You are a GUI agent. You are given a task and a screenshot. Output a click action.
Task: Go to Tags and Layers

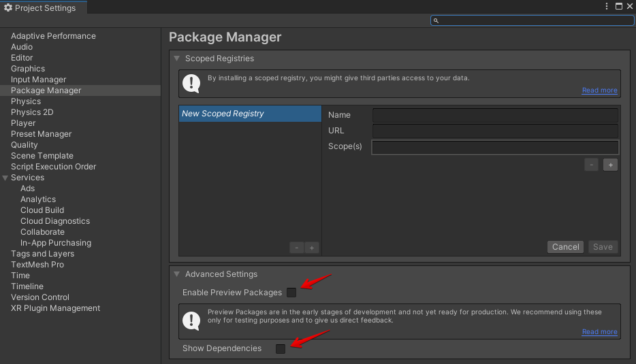[42, 254]
